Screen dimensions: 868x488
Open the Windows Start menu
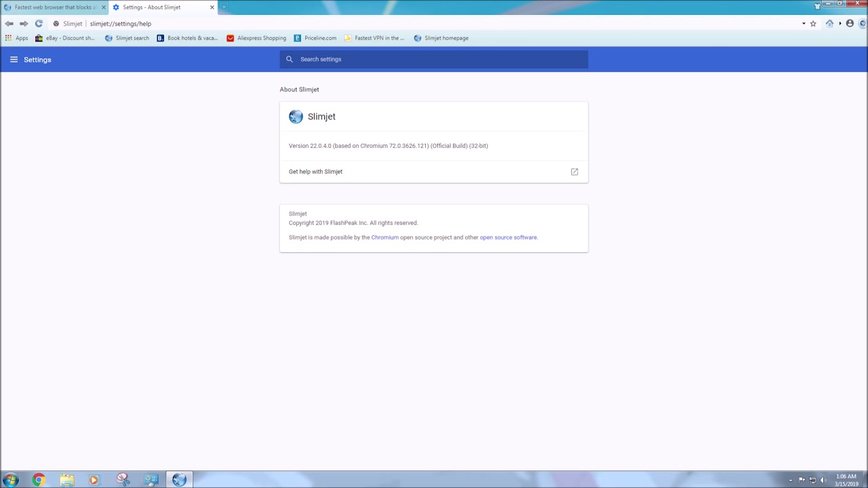click(x=10, y=480)
